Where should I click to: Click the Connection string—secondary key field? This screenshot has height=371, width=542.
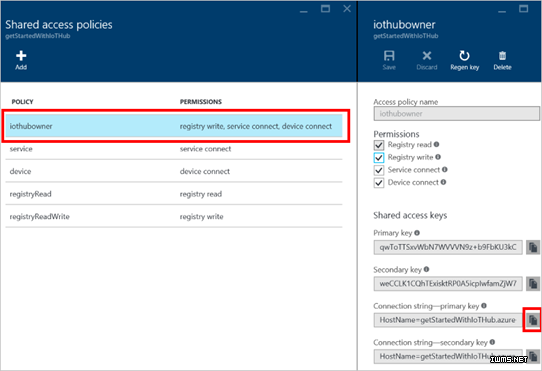[448, 356]
